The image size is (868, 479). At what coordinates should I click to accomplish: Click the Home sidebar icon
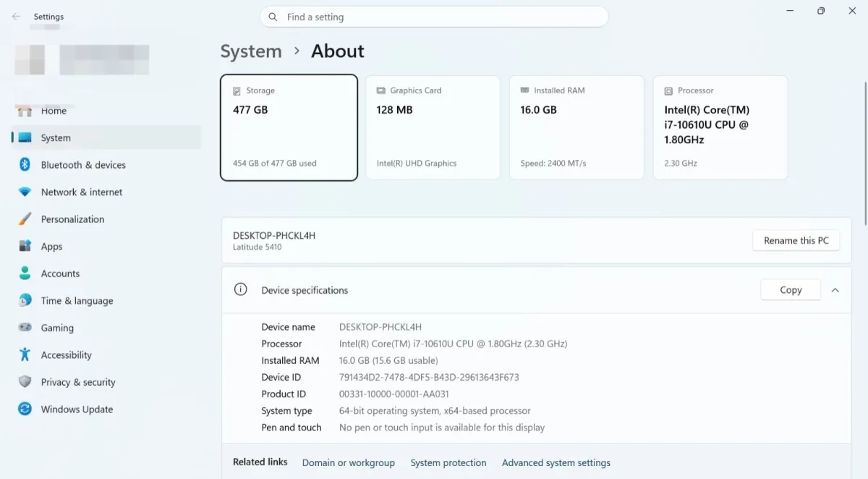coord(25,111)
